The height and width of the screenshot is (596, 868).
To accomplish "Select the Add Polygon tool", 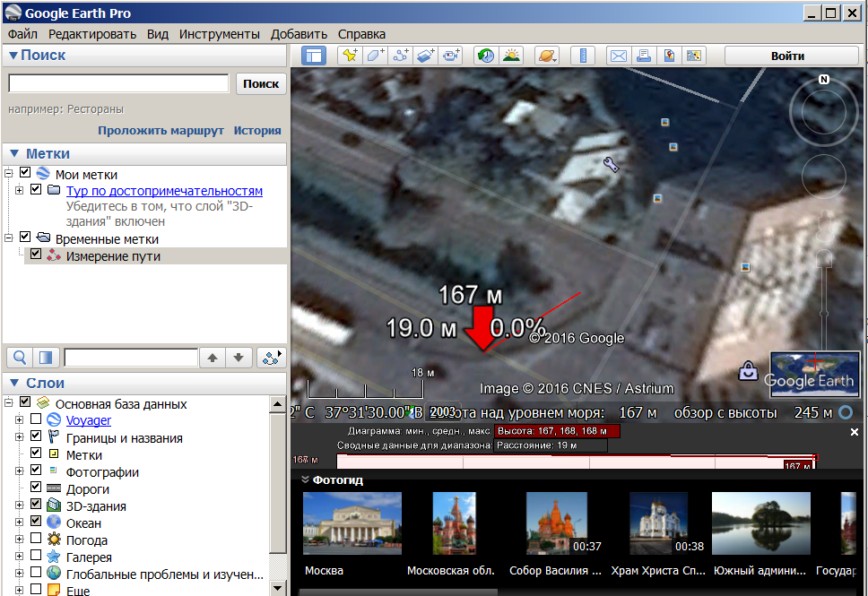I will pos(375,56).
